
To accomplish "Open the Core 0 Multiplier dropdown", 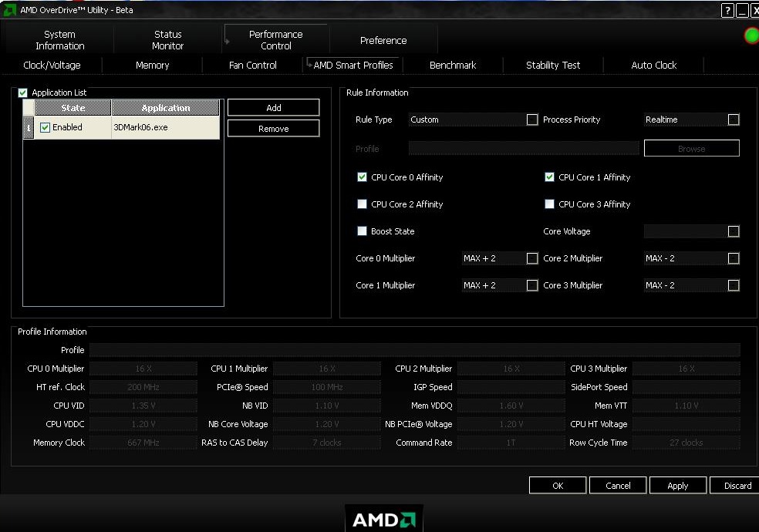I will pyautogui.click(x=532, y=258).
